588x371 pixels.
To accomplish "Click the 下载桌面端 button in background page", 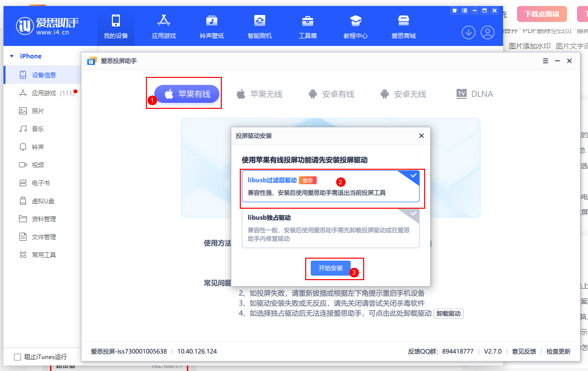I will 542,14.
